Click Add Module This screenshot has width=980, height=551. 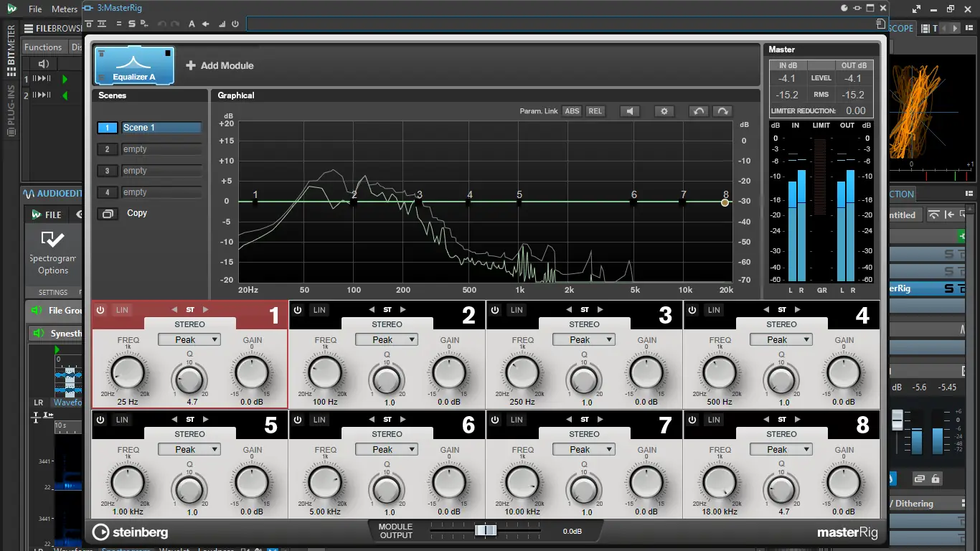tap(220, 65)
